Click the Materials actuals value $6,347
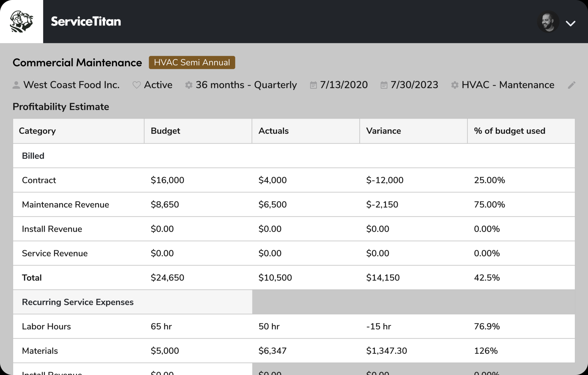The image size is (588, 375). click(x=272, y=351)
